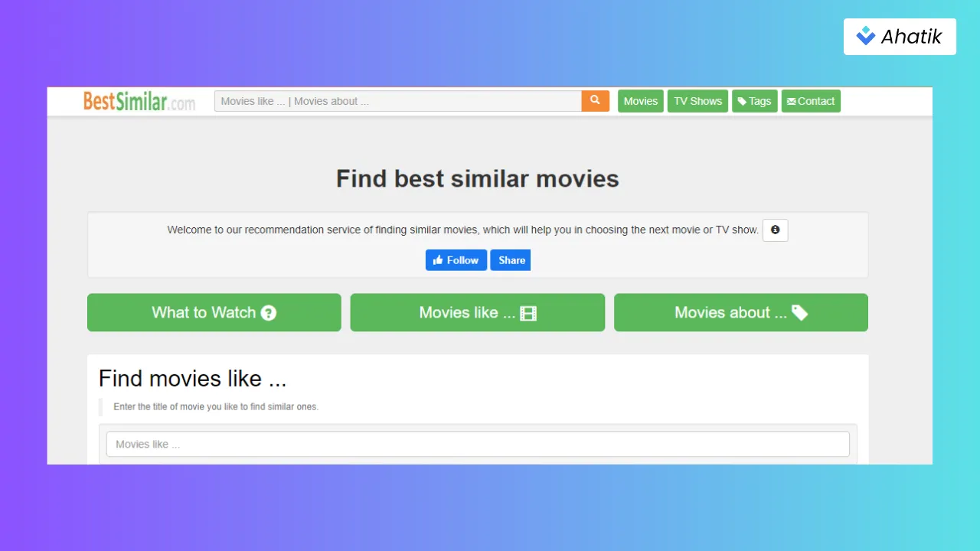This screenshot has width=980, height=551.
Task: Open the info icon beside welcome text
Action: point(775,230)
